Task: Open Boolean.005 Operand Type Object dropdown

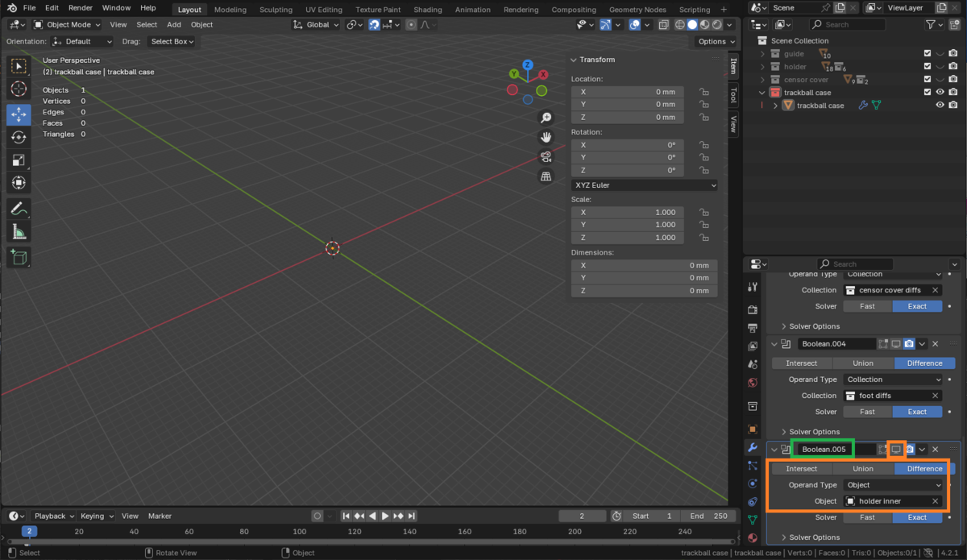Action: [893, 485]
